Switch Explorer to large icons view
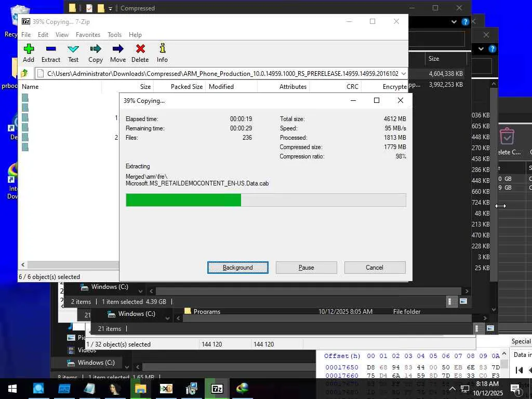 (463, 301)
